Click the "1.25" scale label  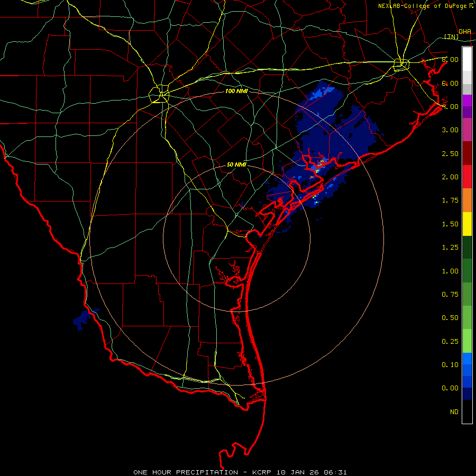click(x=450, y=248)
